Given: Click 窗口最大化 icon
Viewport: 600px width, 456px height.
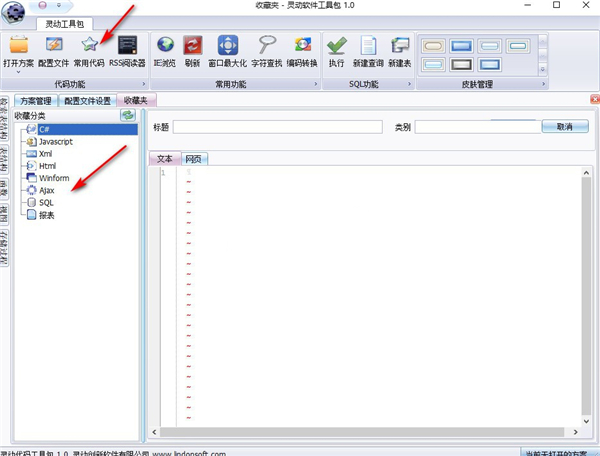Looking at the screenshot, I should pyautogui.click(x=228, y=46).
